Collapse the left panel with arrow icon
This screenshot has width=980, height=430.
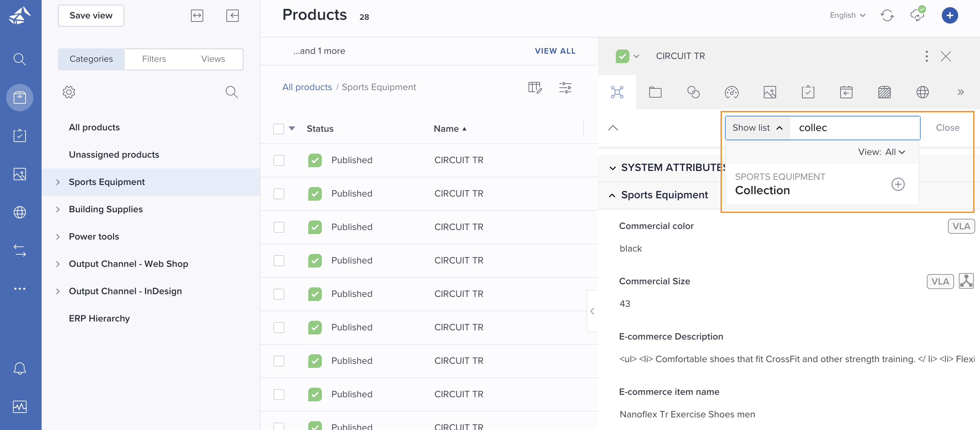[x=233, y=16]
